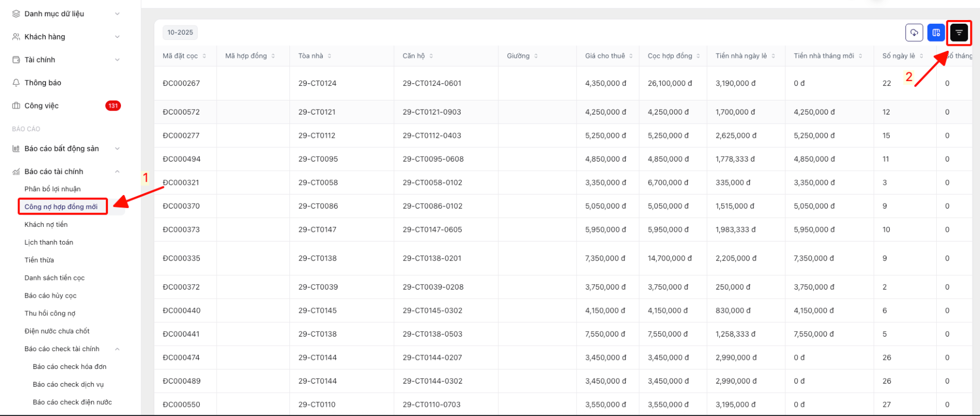
Task: Select Khách nợ tiền in the sidebar
Action: click(x=46, y=225)
